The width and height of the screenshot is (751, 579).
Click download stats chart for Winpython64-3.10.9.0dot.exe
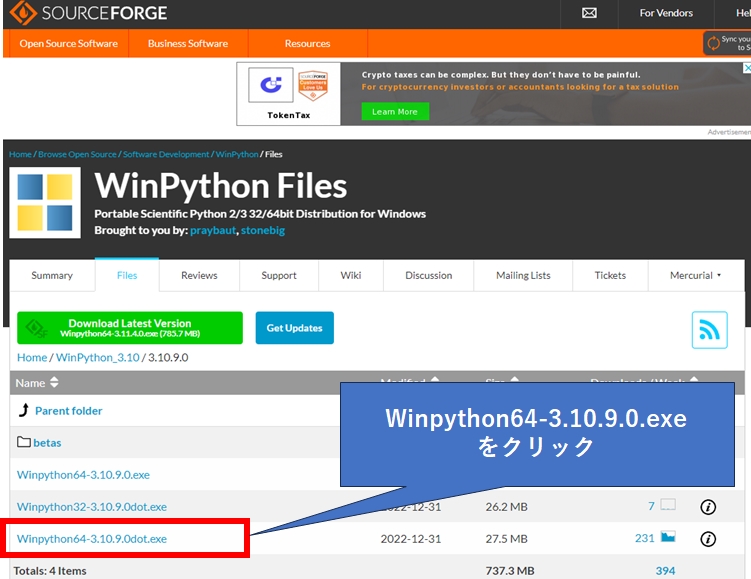point(668,536)
